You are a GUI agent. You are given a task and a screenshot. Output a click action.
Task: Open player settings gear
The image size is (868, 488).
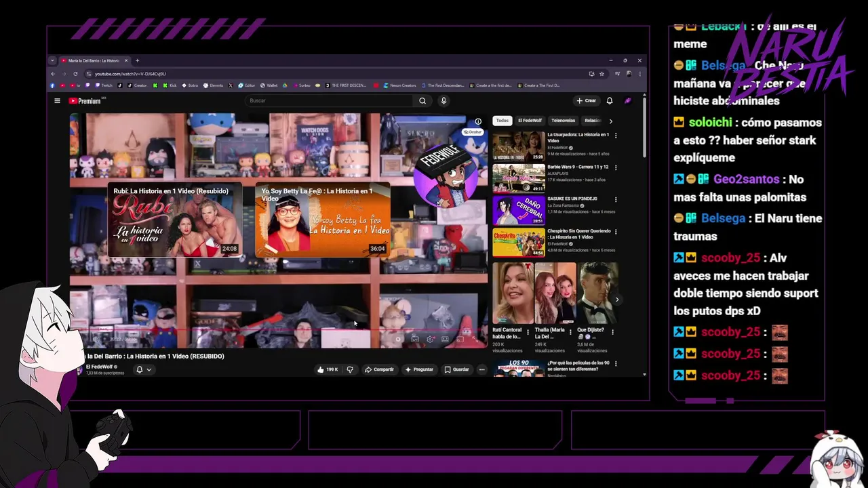tap(430, 339)
